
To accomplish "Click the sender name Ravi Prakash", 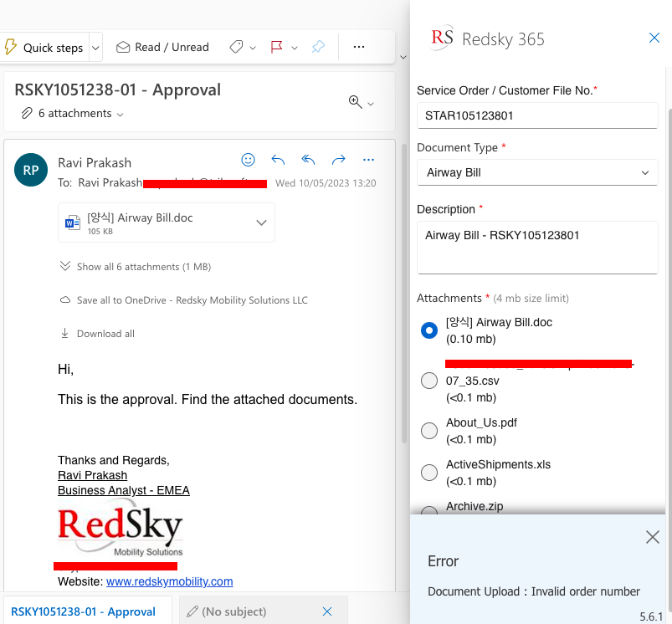I will pos(95,163).
